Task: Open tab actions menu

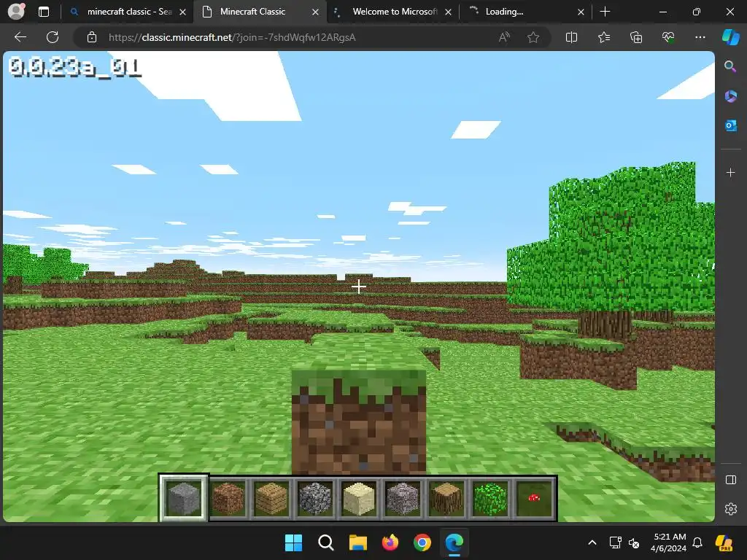Action: [43, 12]
